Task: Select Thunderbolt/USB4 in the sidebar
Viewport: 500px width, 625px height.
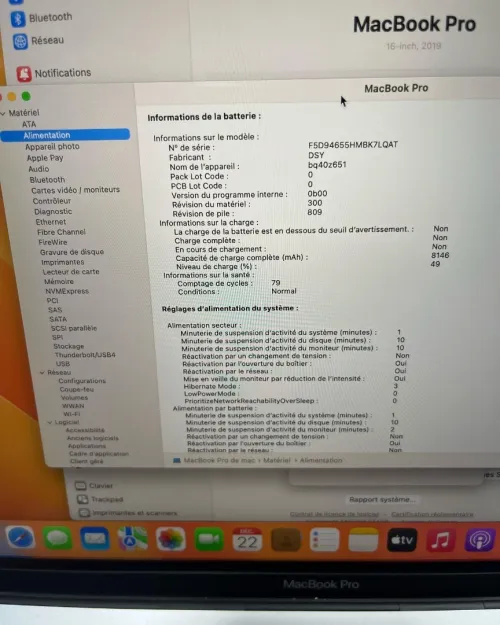Action: (x=85, y=355)
